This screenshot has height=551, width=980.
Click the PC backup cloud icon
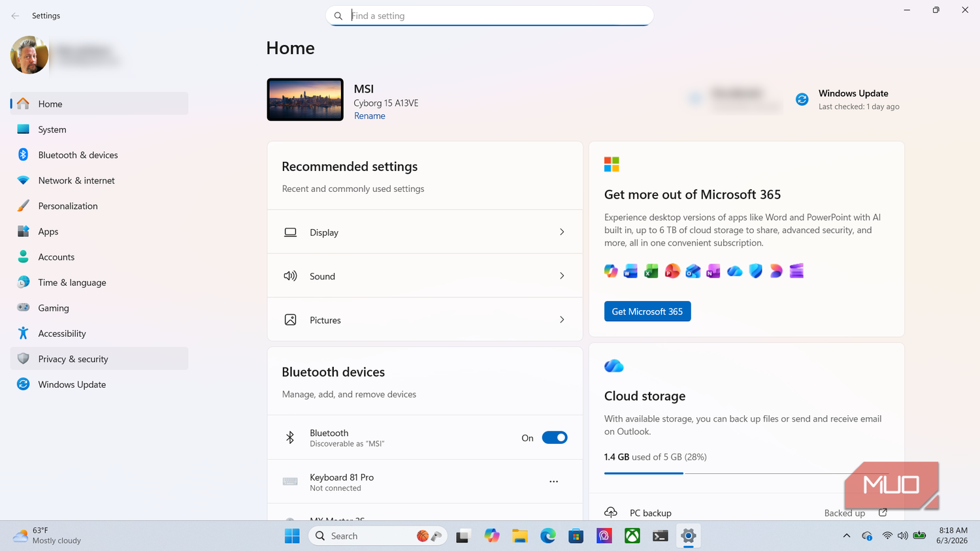pos(611,512)
